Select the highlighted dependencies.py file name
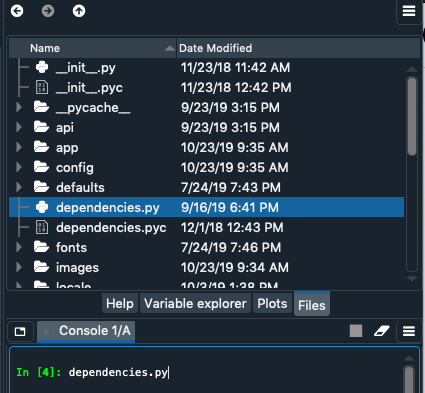Image resolution: width=425 pixels, height=393 pixels. coord(108,208)
